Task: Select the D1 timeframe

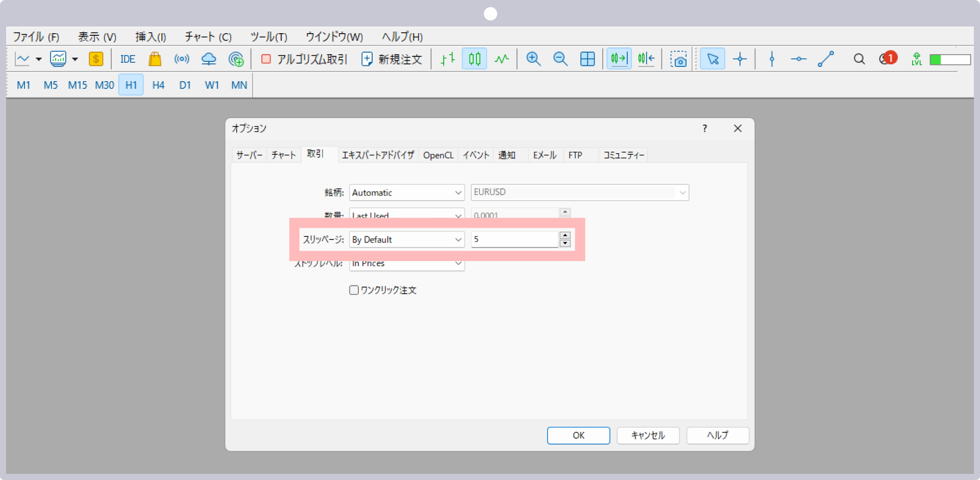Action: [185, 85]
